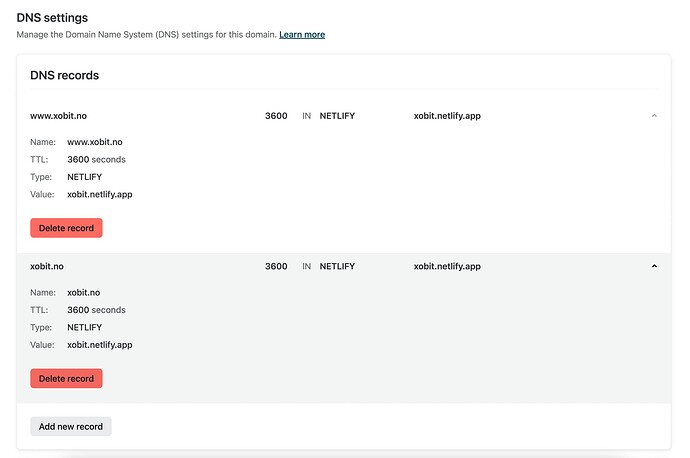Click 3600 seconds under xobit.no details
Image resolution: width=690 pixels, height=458 pixels.
click(x=96, y=310)
